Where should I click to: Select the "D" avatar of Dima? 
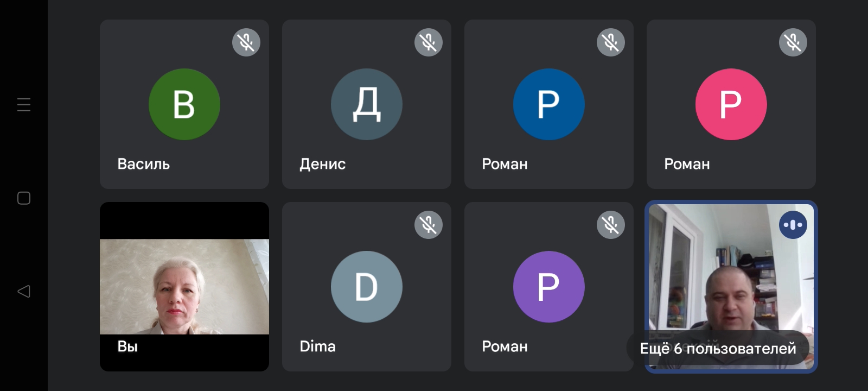click(367, 287)
